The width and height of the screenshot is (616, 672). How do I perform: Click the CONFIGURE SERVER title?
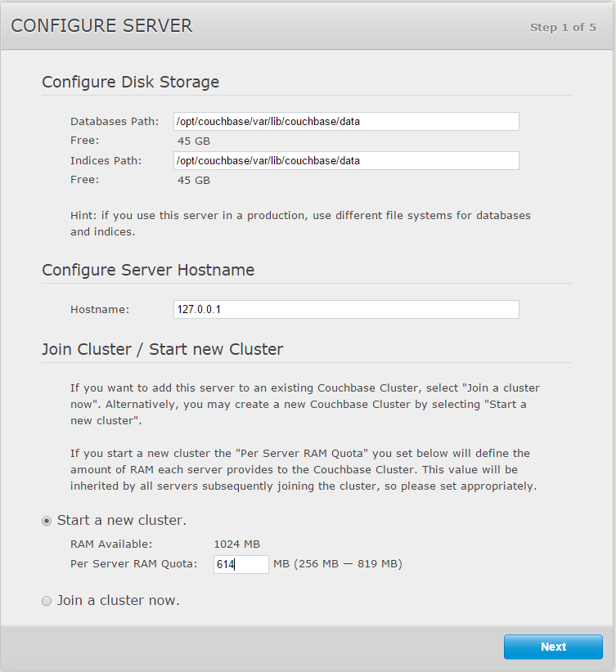101,26
